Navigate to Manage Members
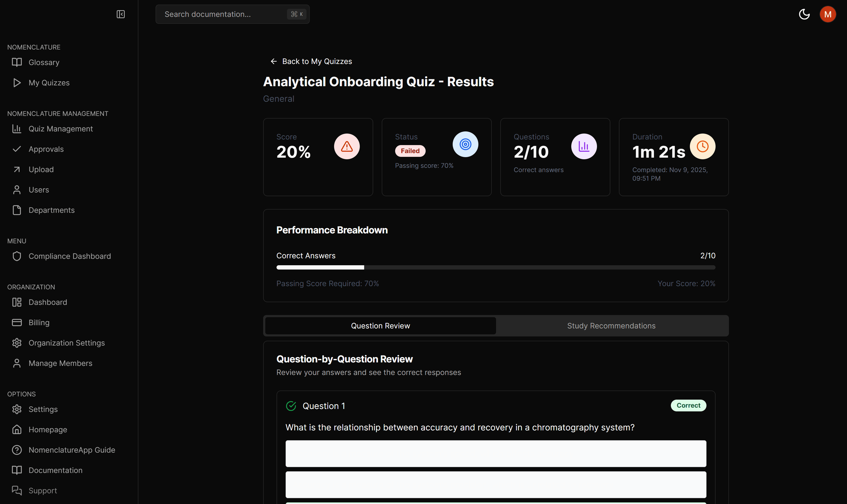The width and height of the screenshot is (847, 504). [x=60, y=363]
